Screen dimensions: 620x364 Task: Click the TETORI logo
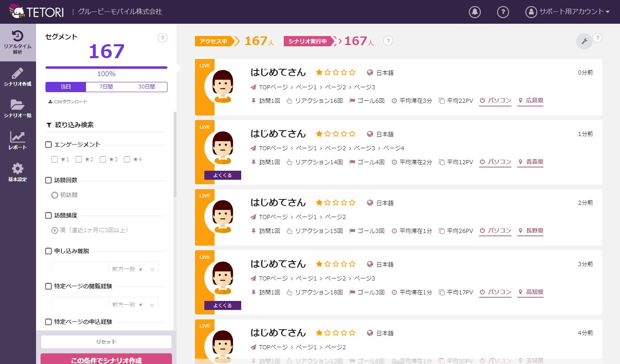36,11
